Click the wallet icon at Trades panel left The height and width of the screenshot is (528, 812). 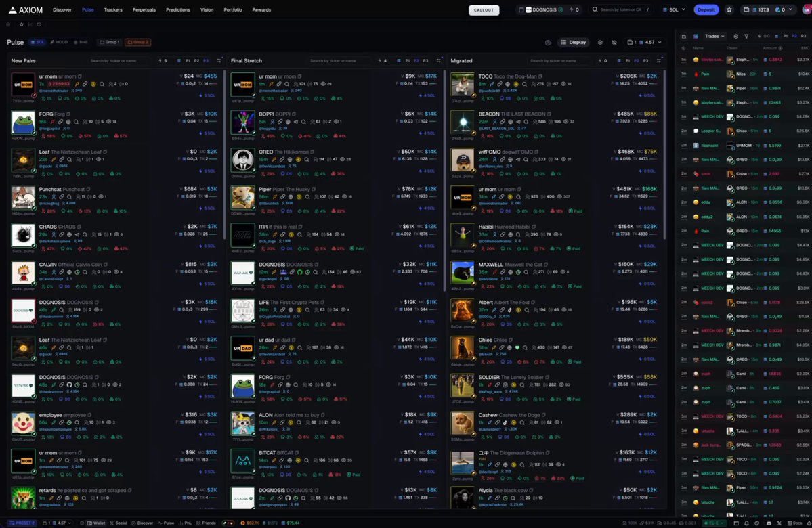683,37
